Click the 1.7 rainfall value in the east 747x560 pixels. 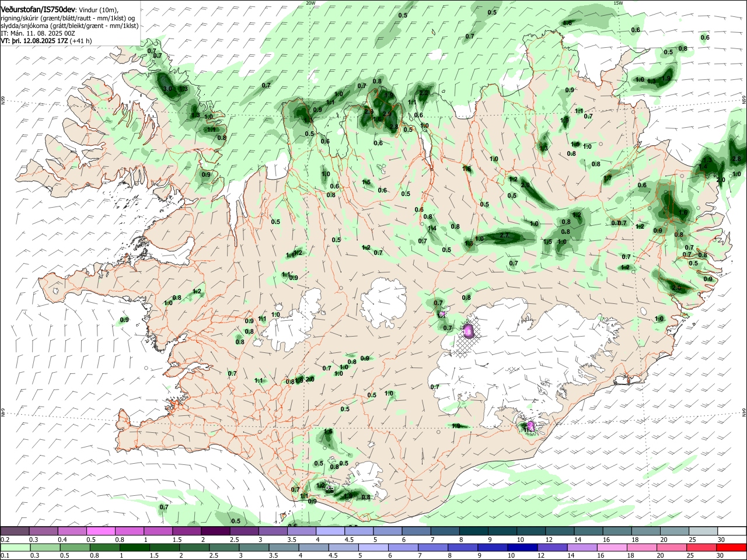click(608, 178)
